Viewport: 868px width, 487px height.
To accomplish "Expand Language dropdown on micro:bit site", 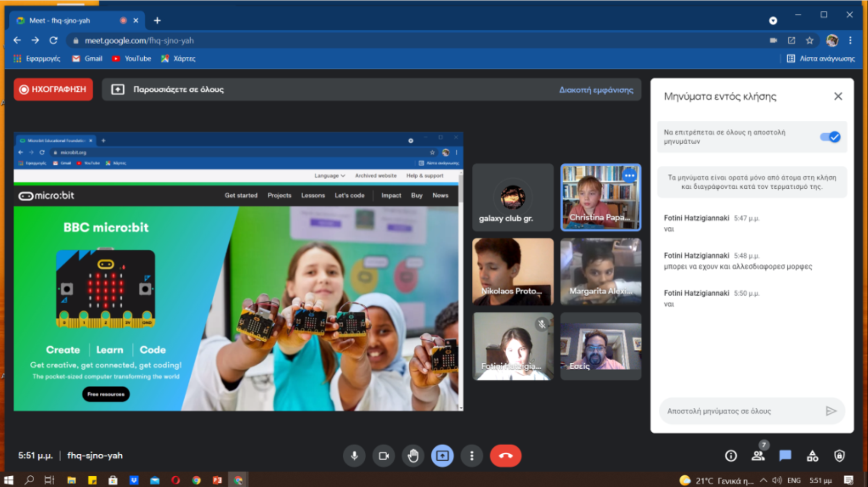I will pos(330,176).
